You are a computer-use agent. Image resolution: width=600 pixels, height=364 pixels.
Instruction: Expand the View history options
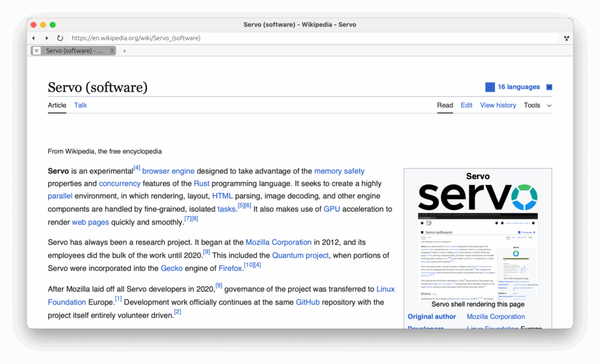[498, 105]
